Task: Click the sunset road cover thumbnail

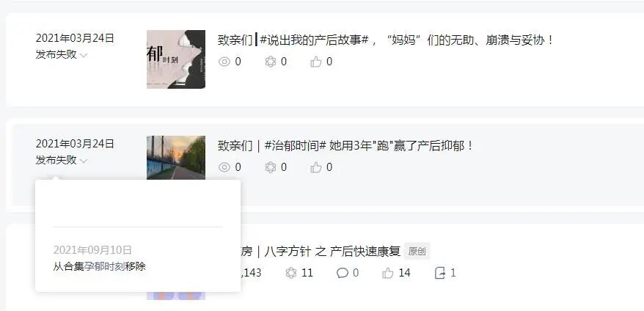Action: (176, 158)
